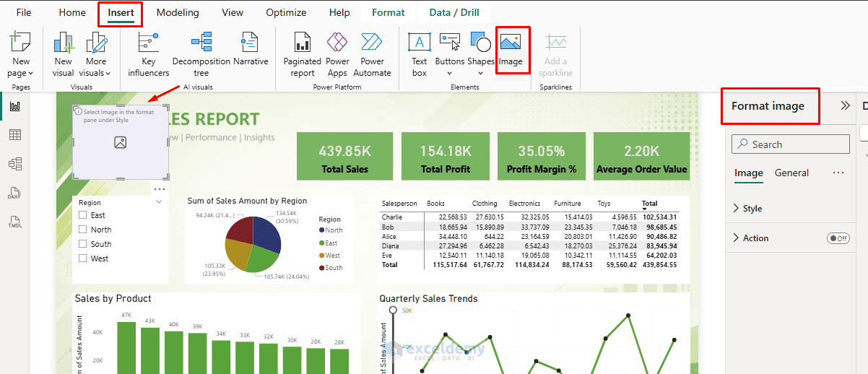Insert a Narrative visual
The height and width of the screenshot is (374, 868).
point(251,49)
